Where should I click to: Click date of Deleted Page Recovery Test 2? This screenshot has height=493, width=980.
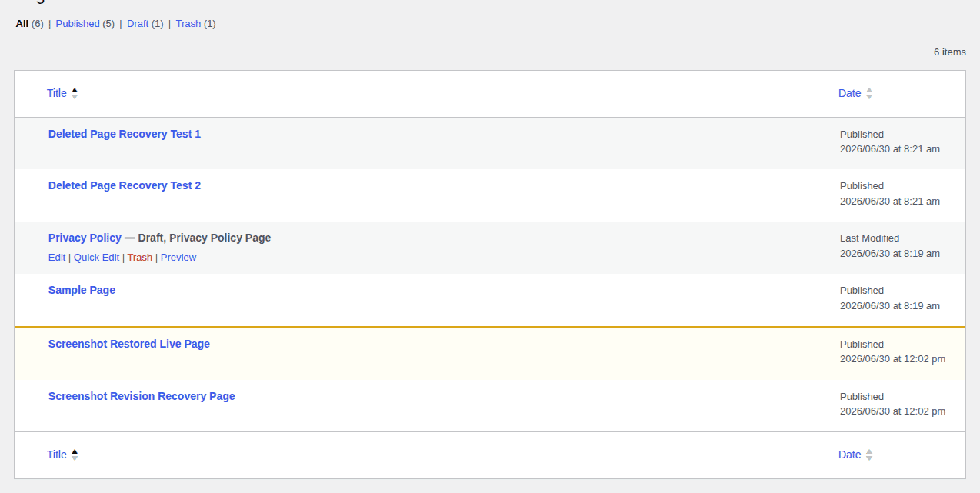pos(890,202)
